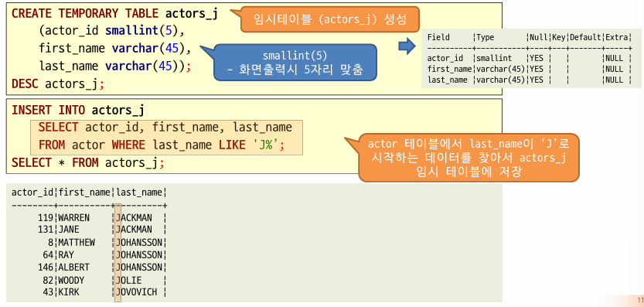This screenshot has width=644, height=307.
Task: Click the 'first_name varchar(45),' code line
Action: [x=115, y=49]
